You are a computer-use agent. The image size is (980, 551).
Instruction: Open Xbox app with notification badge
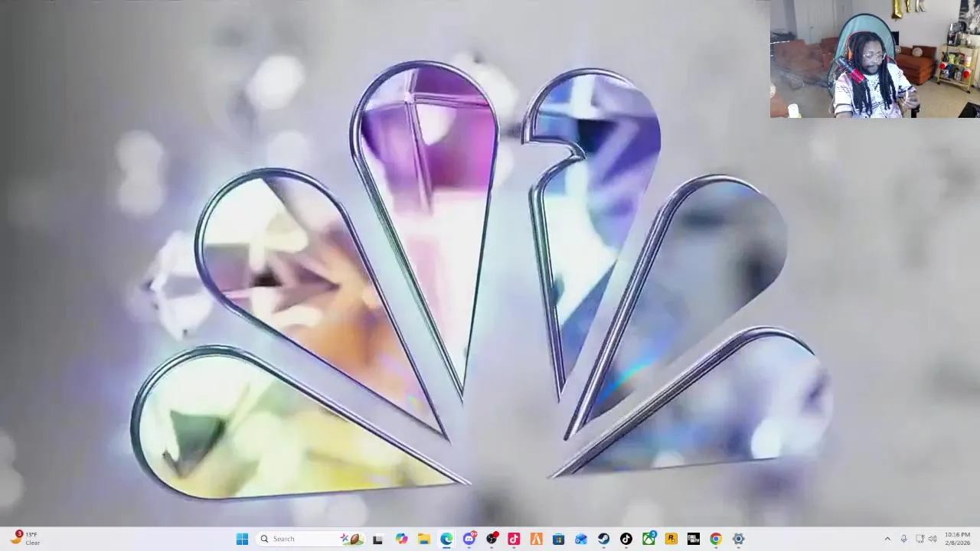point(648,539)
